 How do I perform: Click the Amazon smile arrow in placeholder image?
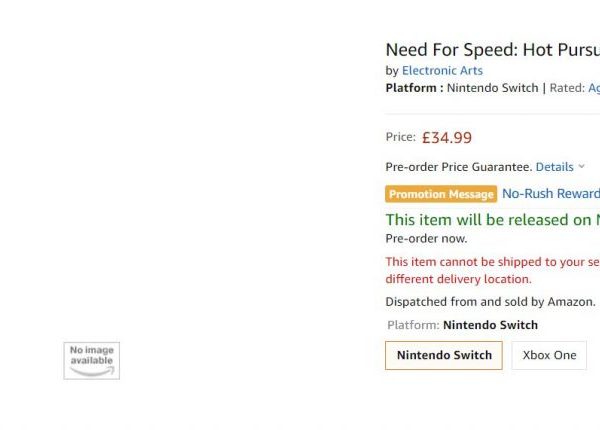coord(92,371)
